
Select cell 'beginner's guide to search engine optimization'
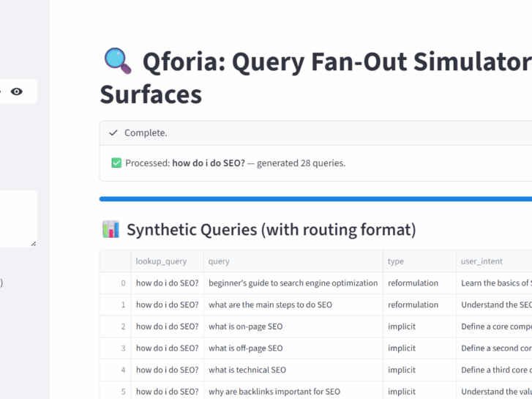point(293,283)
